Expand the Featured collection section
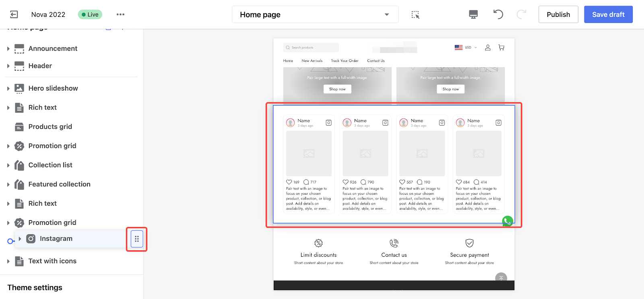This screenshot has height=299, width=644. [x=8, y=185]
